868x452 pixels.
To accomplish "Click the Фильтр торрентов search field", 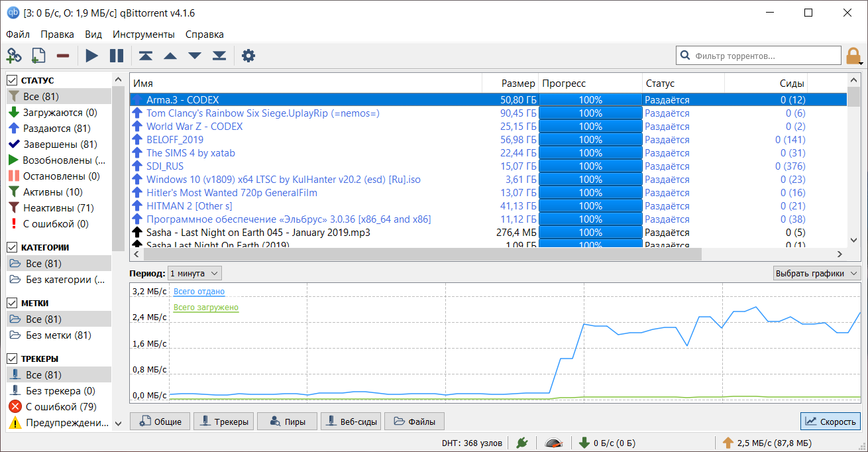I will [758, 56].
